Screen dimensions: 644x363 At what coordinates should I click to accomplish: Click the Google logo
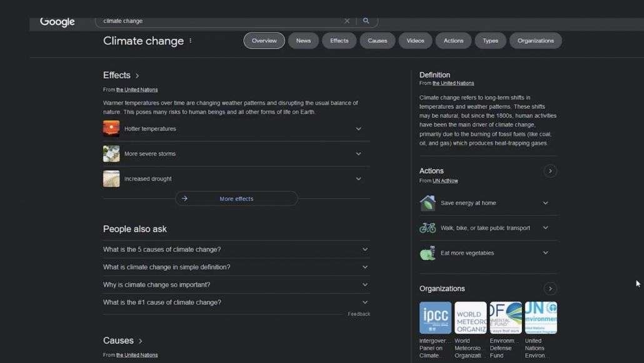[57, 22]
